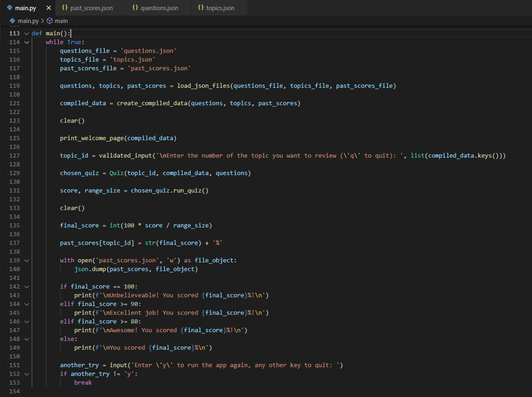Fold the elif final_score >= 90 block
Viewport: 532px width, 397px height.
point(27,304)
